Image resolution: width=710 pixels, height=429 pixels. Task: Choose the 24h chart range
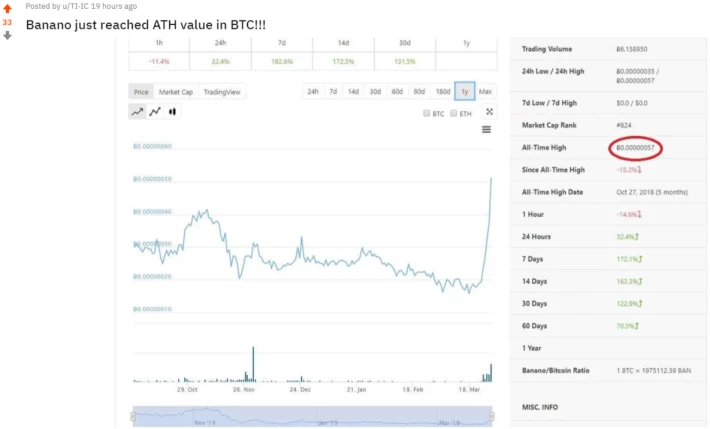(313, 92)
